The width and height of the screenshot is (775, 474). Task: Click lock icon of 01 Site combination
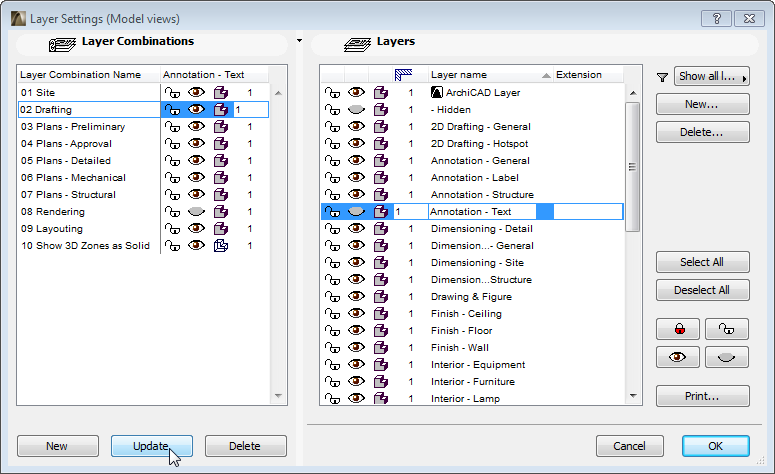point(172,93)
